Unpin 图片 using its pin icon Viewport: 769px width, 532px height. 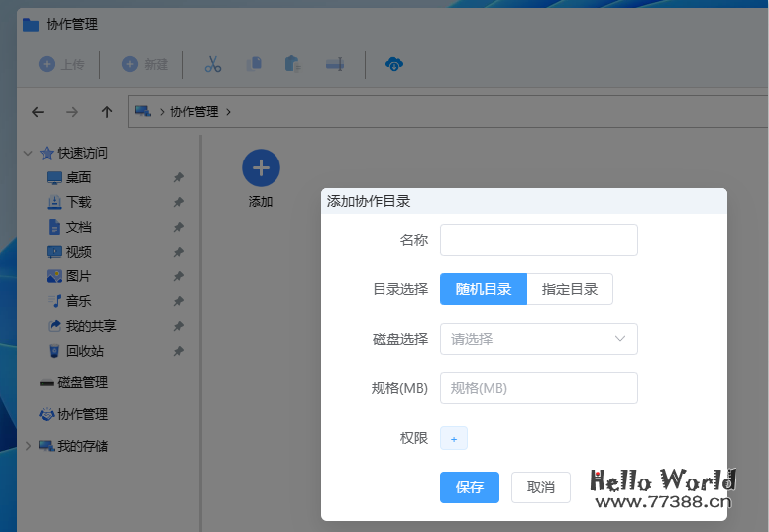coord(179,276)
